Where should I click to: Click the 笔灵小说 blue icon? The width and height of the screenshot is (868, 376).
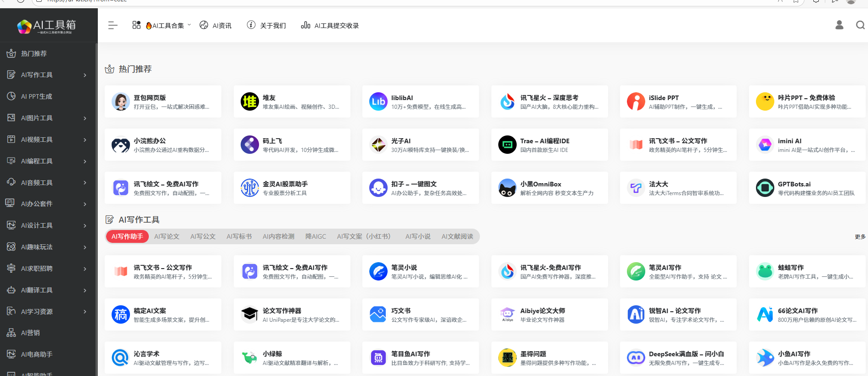pyautogui.click(x=378, y=271)
